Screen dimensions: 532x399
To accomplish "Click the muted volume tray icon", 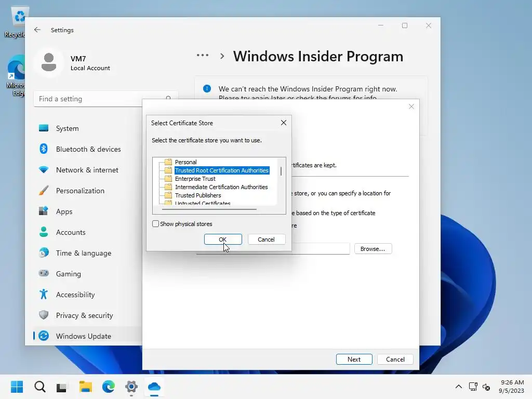I will coord(486,387).
